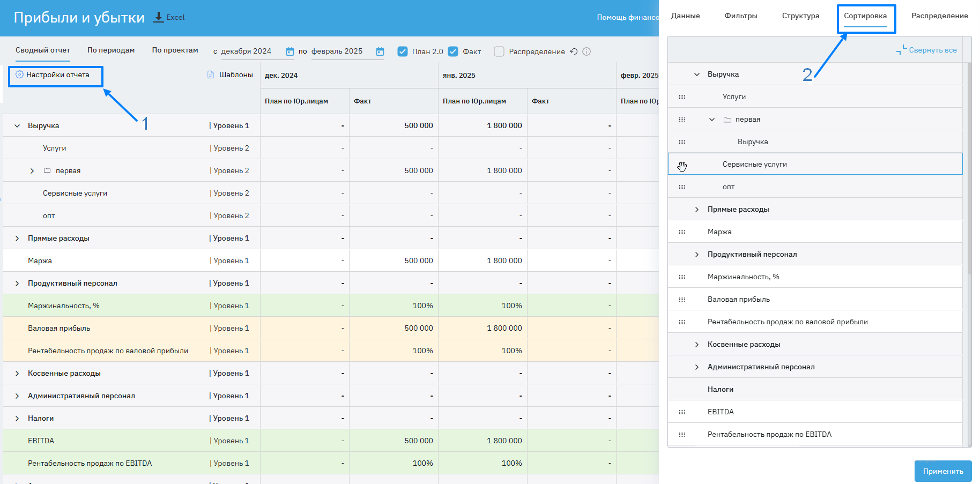The height and width of the screenshot is (484, 980).
Task: Open the end date calendar picker
Action: point(380,51)
